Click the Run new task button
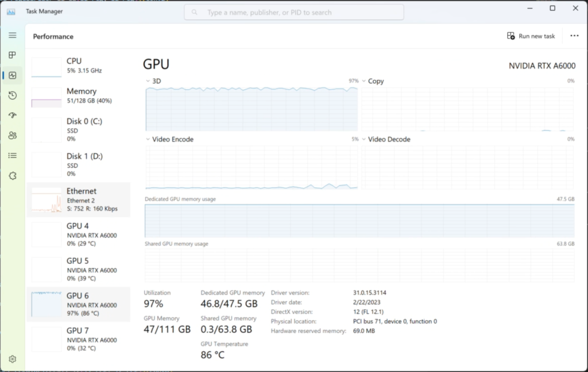The image size is (588, 372). click(x=531, y=36)
